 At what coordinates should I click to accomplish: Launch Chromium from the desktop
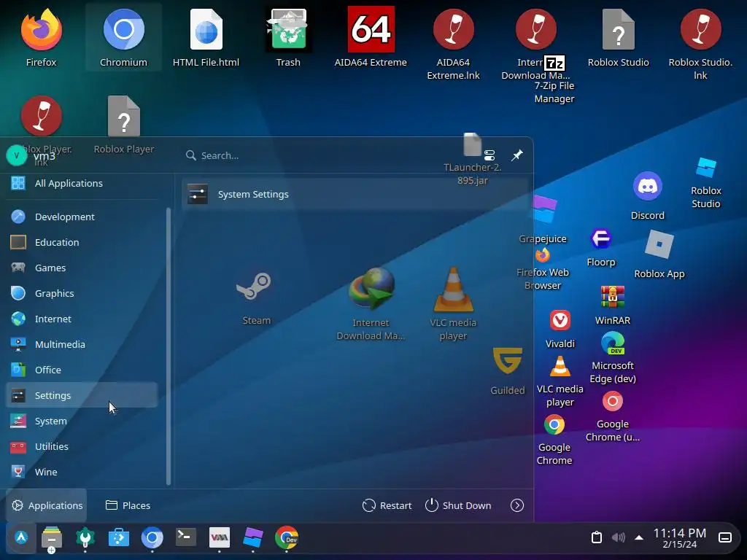(123, 30)
